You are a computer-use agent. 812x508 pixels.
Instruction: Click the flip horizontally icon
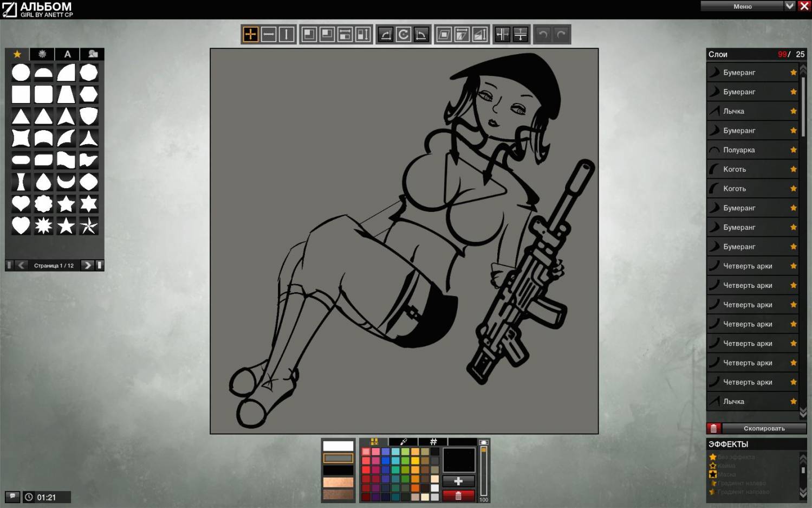503,35
